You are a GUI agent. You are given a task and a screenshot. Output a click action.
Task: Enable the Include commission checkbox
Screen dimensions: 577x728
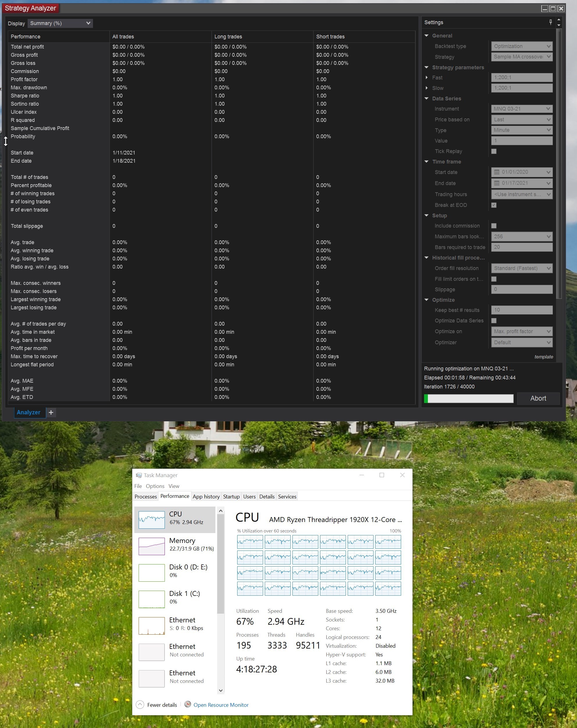[494, 225]
